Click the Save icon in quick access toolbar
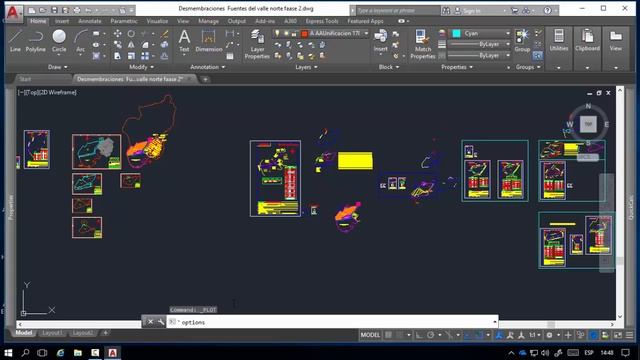 pos(54,10)
